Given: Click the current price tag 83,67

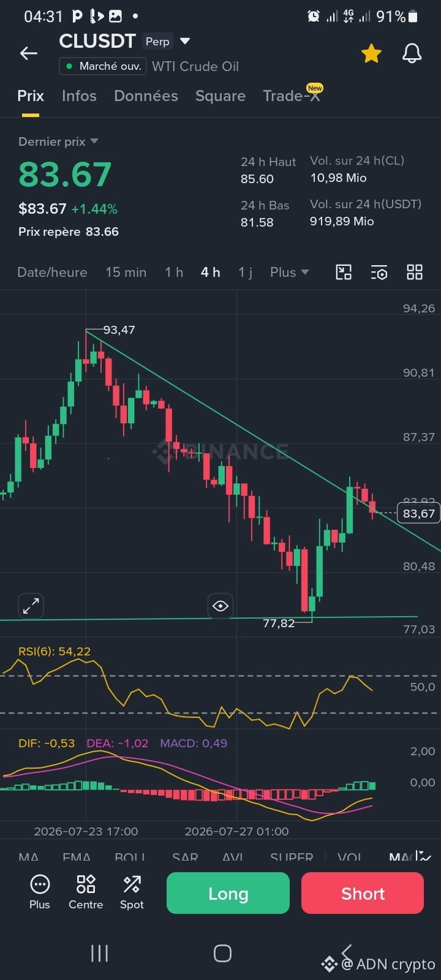Looking at the screenshot, I should 419,513.
